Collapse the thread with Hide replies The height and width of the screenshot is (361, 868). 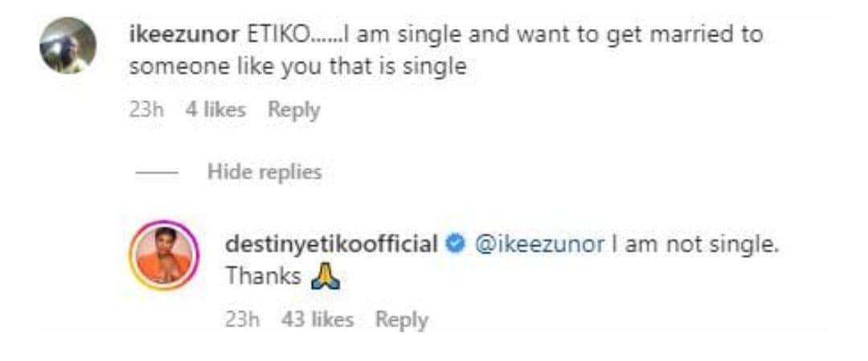point(264,171)
